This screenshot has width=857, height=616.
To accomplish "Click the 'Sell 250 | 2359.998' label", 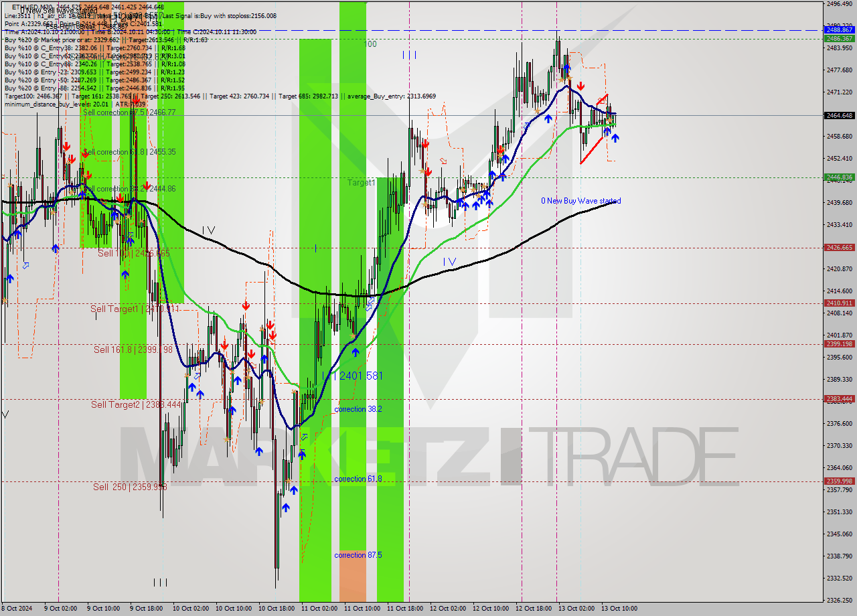I will (x=130, y=487).
